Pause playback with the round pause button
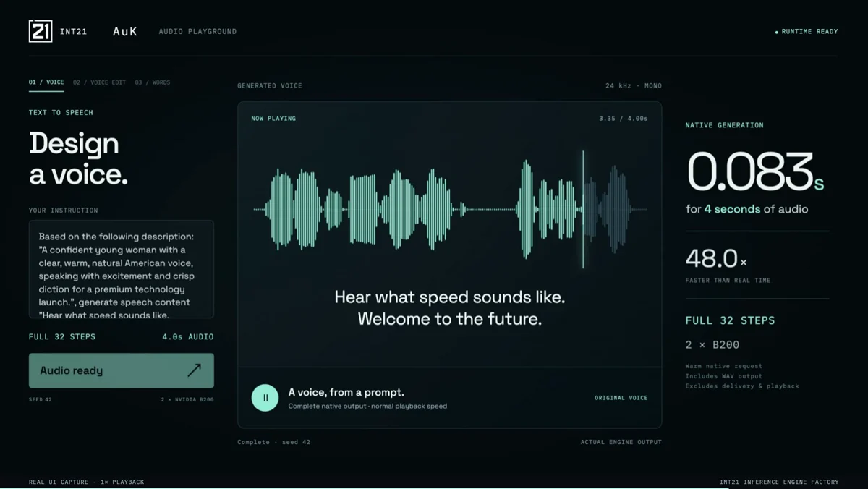The image size is (868, 489). pos(265,398)
